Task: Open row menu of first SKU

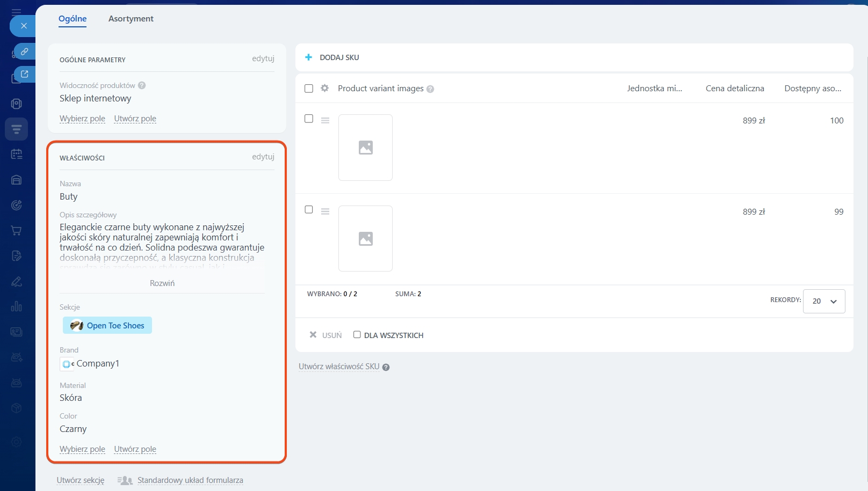Action: (325, 121)
